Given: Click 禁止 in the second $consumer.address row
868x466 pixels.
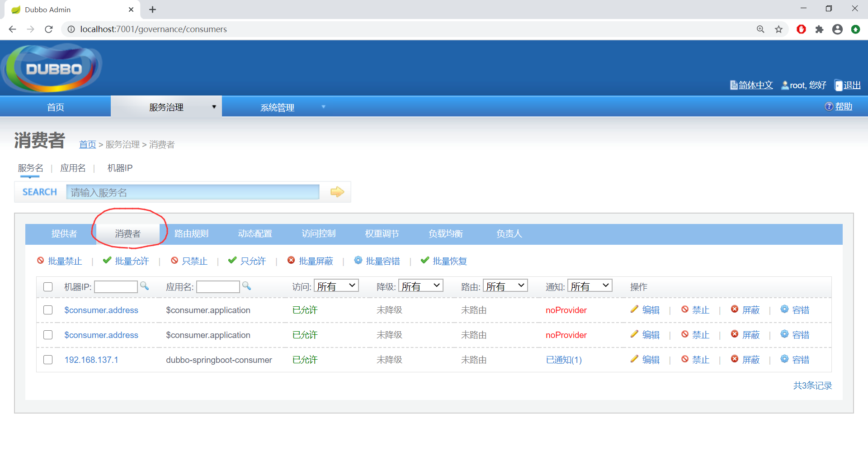Looking at the screenshot, I should [701, 335].
